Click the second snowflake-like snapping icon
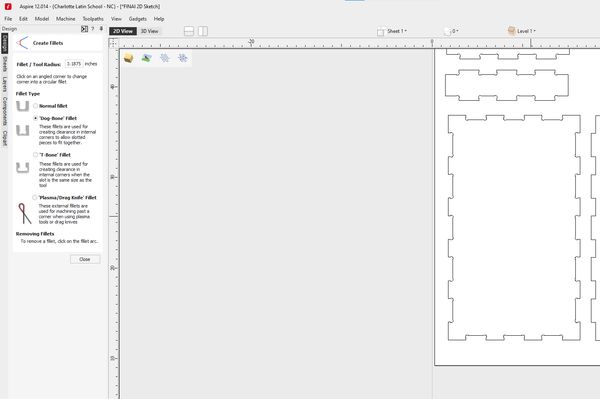The height and width of the screenshot is (399, 600). [183, 58]
